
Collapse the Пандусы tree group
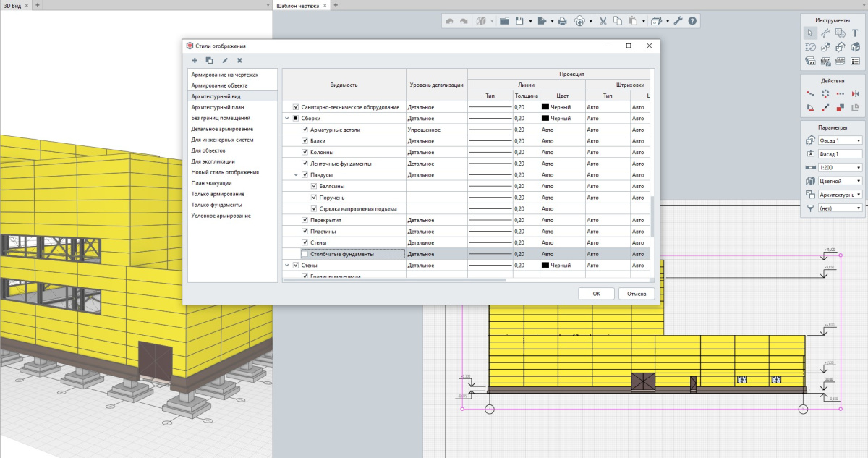click(296, 174)
